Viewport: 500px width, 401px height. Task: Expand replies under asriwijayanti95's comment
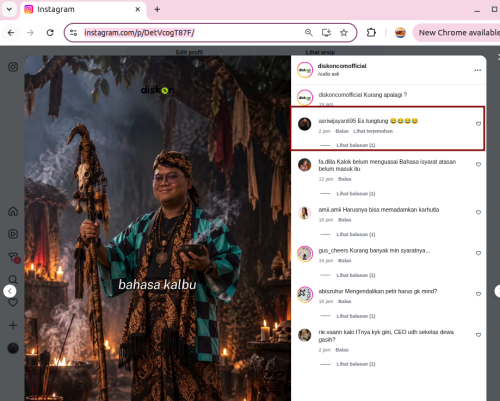point(356,145)
